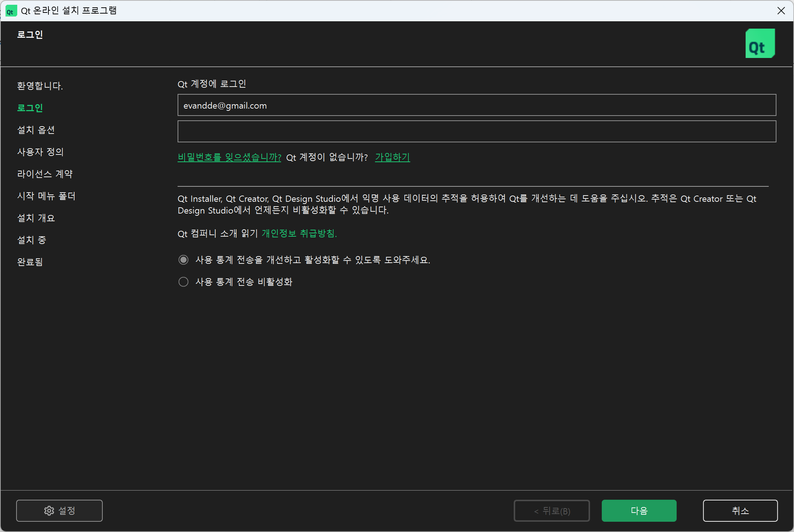
Task: Click the 취소 cancel button
Action: tap(740, 510)
